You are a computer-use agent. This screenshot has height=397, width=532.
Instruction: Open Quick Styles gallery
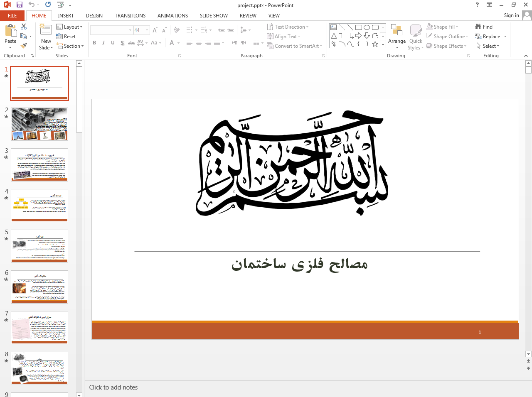pos(416,37)
